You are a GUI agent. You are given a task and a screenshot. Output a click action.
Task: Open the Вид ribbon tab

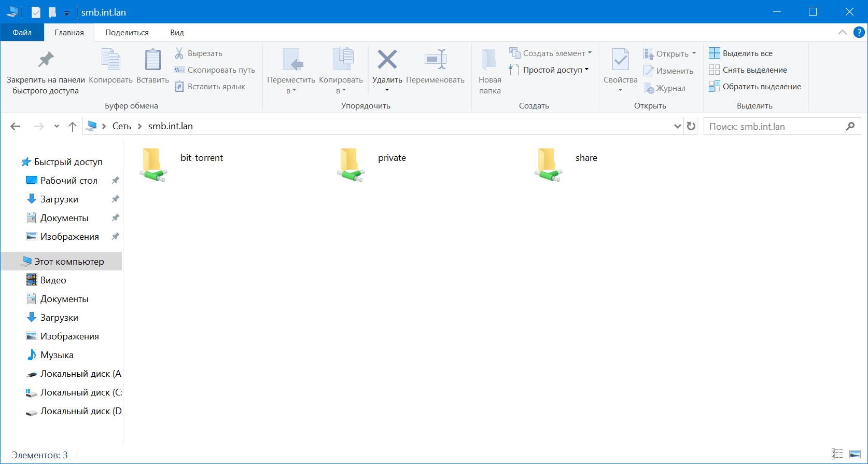177,32
